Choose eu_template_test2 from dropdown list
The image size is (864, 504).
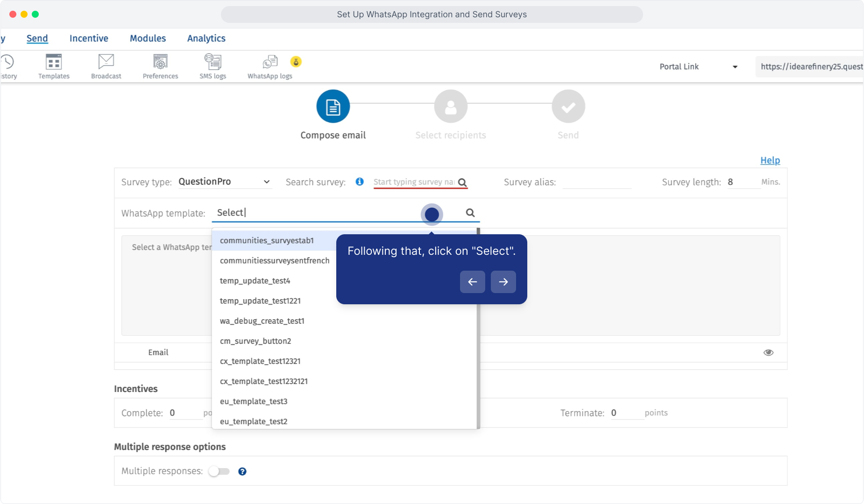click(x=345, y=421)
